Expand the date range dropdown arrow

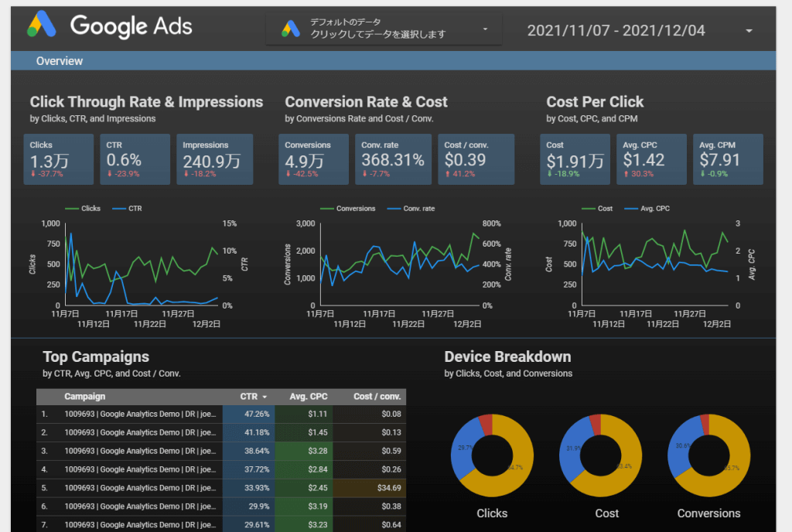click(x=749, y=31)
